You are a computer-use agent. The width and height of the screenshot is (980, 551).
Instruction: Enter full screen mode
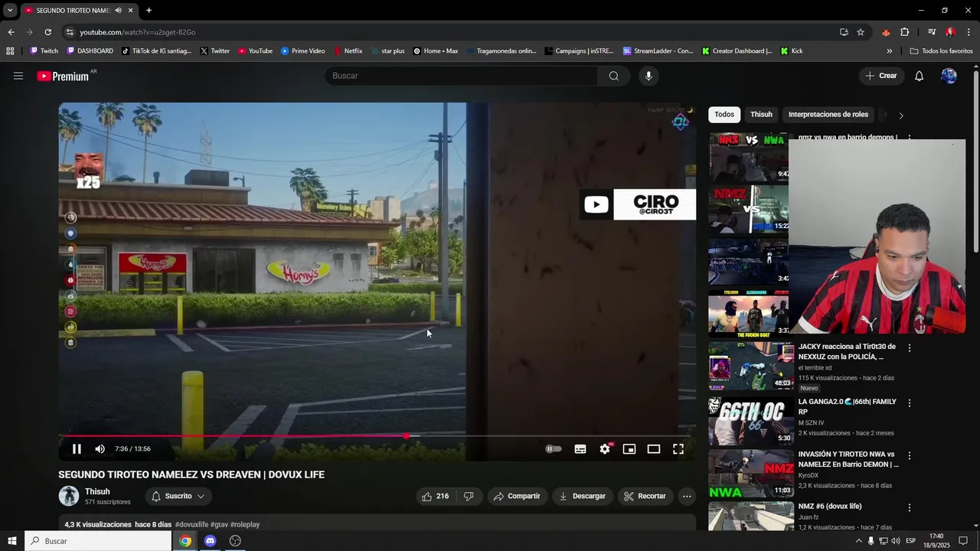pos(678,449)
